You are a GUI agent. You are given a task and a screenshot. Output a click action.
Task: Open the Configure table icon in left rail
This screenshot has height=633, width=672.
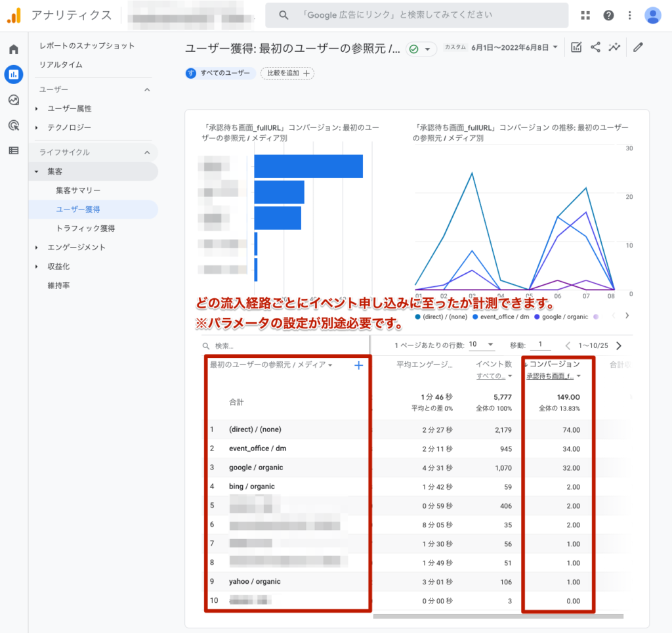(x=14, y=150)
